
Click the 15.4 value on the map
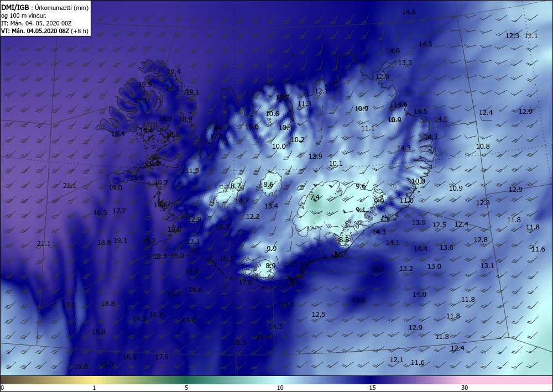pos(263,337)
